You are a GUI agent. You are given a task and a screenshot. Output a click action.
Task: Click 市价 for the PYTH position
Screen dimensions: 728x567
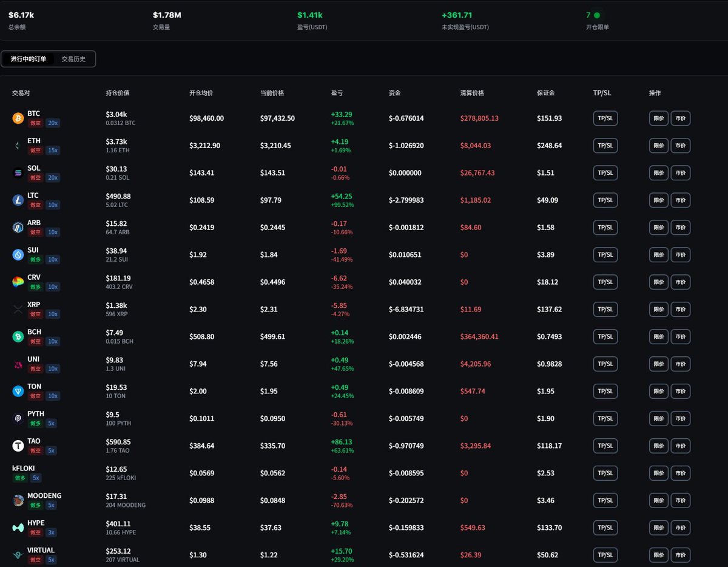(681, 418)
